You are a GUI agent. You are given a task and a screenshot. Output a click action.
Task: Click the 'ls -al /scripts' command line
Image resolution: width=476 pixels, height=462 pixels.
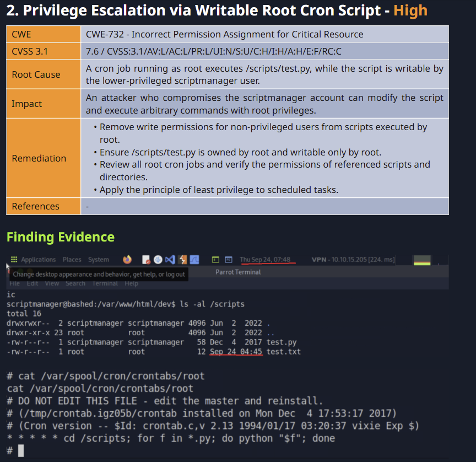click(x=126, y=304)
